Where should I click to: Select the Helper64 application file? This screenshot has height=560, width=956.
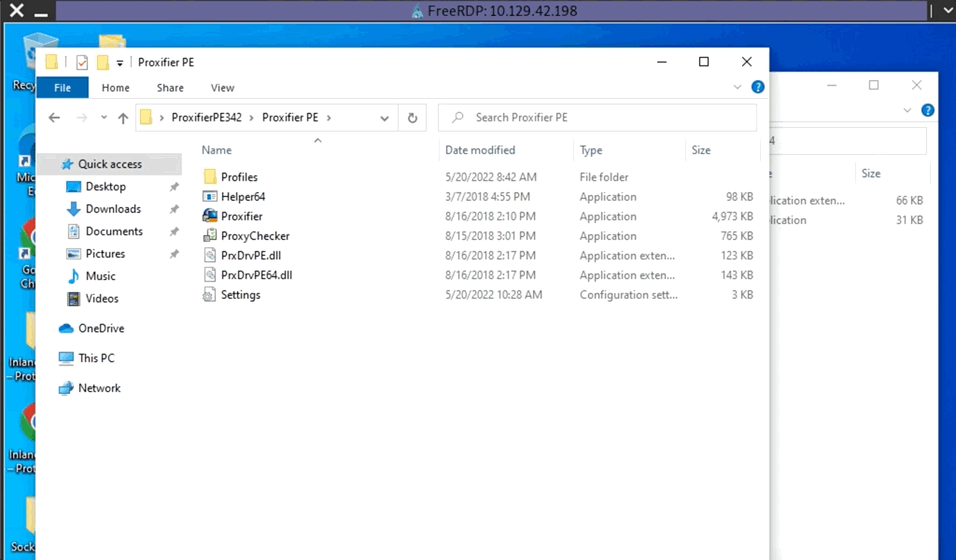pyautogui.click(x=243, y=197)
